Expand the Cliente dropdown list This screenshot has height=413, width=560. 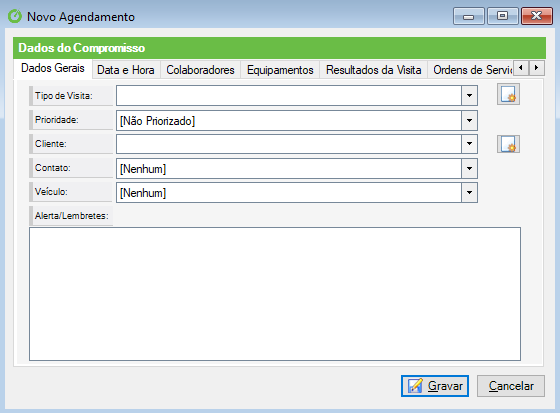coord(469,144)
